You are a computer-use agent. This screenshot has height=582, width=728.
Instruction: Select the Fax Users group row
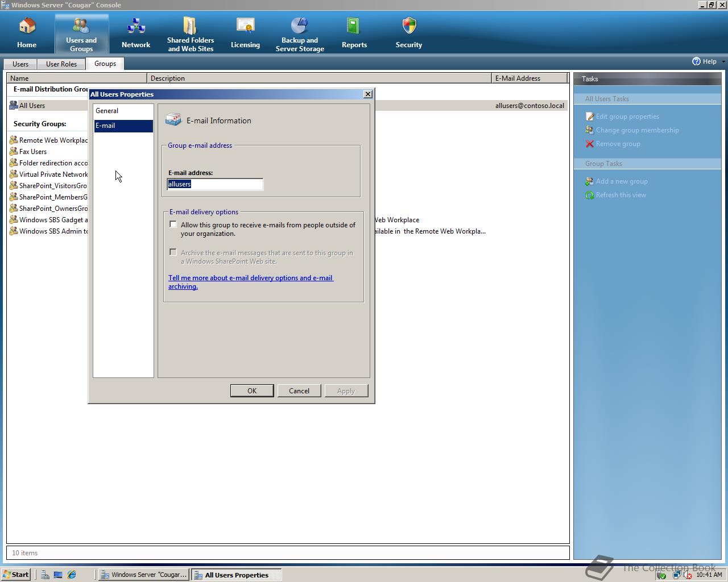click(48, 152)
